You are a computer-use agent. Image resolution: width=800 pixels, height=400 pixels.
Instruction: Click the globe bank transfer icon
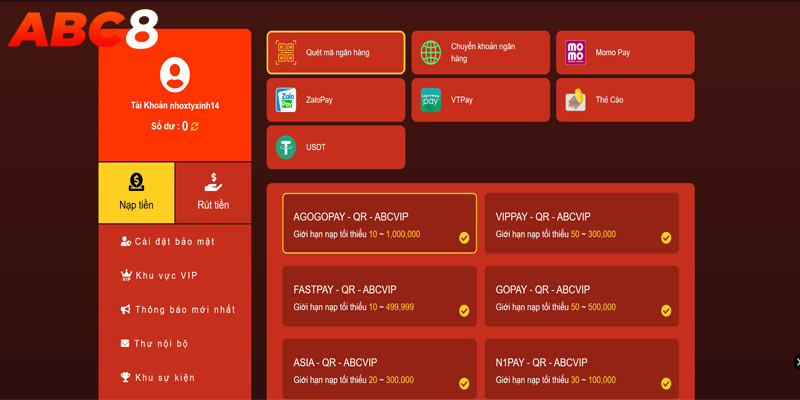(431, 53)
